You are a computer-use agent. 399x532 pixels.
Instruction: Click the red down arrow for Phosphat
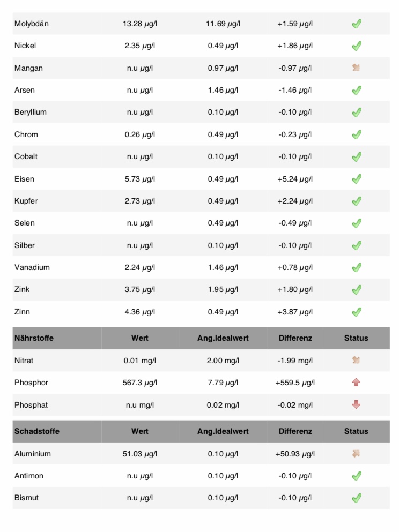(356, 405)
